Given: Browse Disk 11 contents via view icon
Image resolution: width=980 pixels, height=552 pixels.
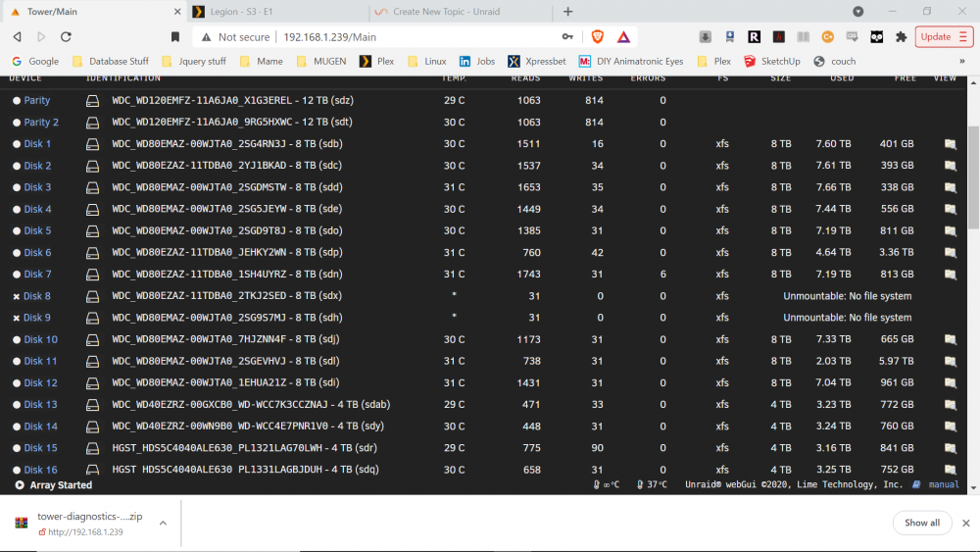Looking at the screenshot, I should [950, 362].
